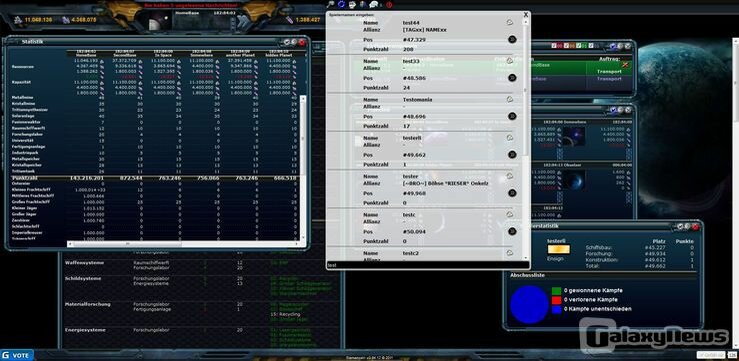Screen dimensions: 739x361
Task: Click the Waffensysteme research row
Action: click(x=201, y=267)
